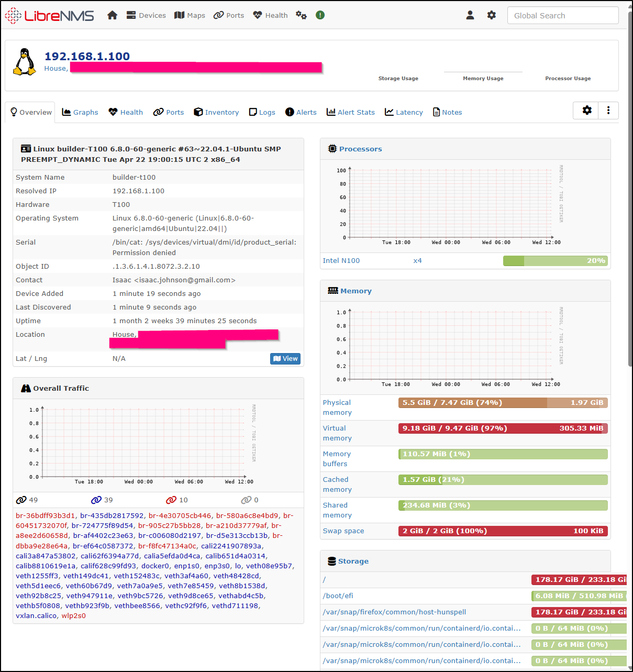Open the br-36bdff93b3d1 interface link

point(46,516)
